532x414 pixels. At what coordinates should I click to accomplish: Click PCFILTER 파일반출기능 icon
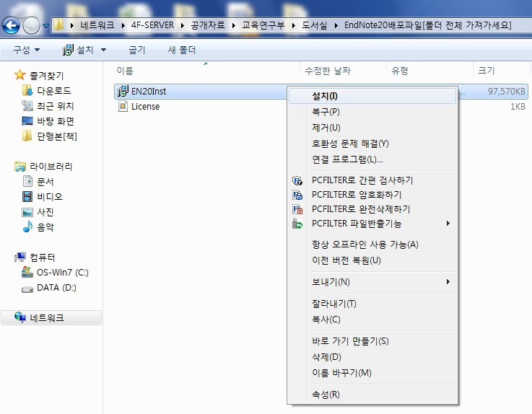click(297, 224)
